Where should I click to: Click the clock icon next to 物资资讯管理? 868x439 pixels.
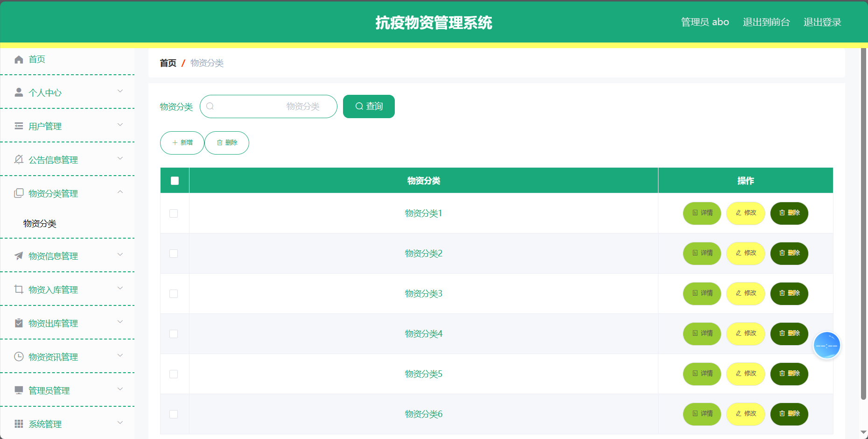[x=19, y=356]
